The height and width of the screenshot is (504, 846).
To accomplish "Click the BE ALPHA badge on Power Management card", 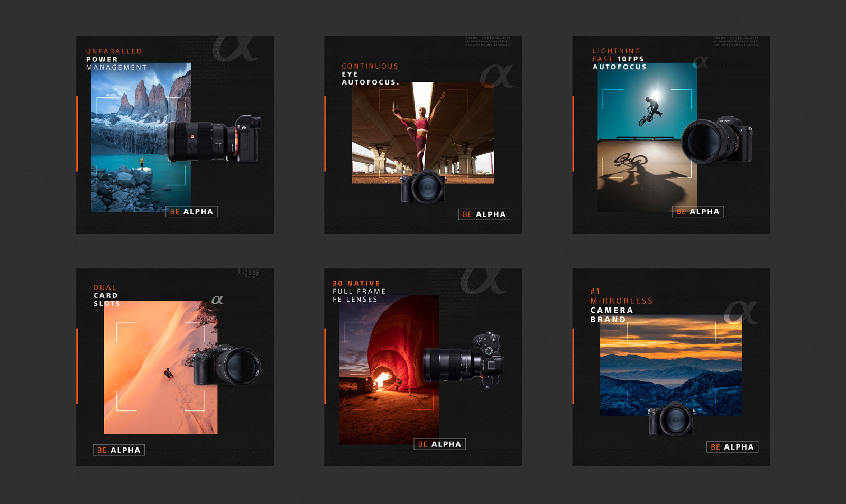I will (191, 212).
